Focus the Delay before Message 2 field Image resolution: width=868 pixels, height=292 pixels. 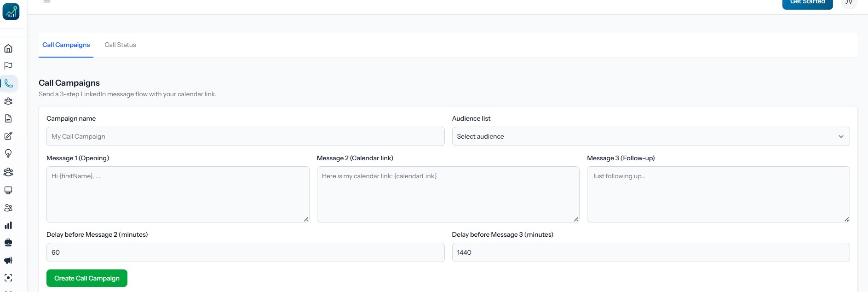click(245, 252)
